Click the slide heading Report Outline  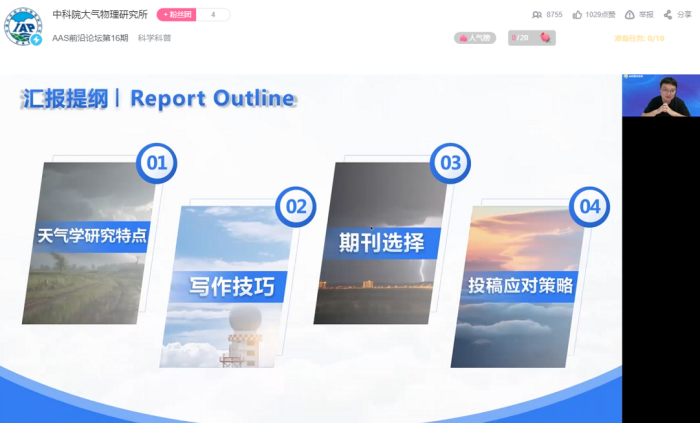[x=212, y=99]
